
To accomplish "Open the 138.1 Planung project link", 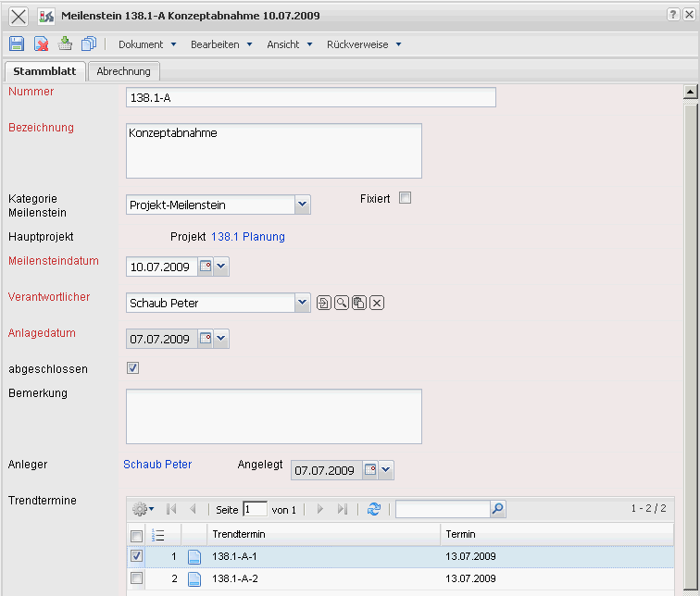I will pyautogui.click(x=247, y=237).
